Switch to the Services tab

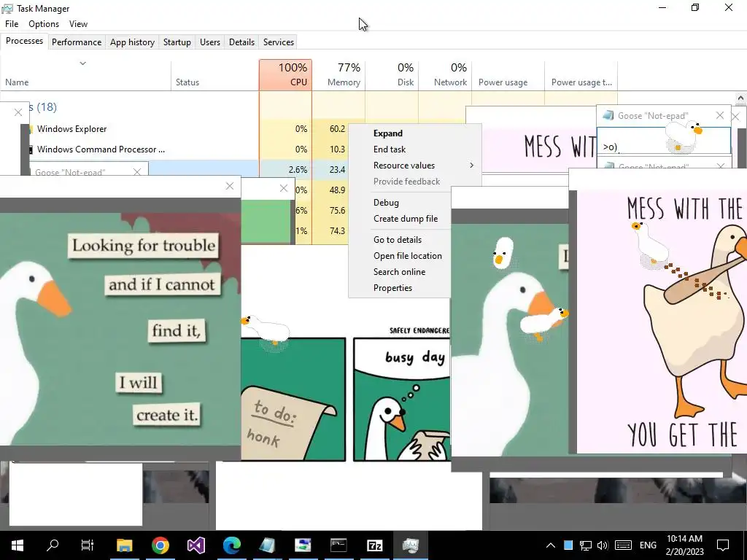279,42
